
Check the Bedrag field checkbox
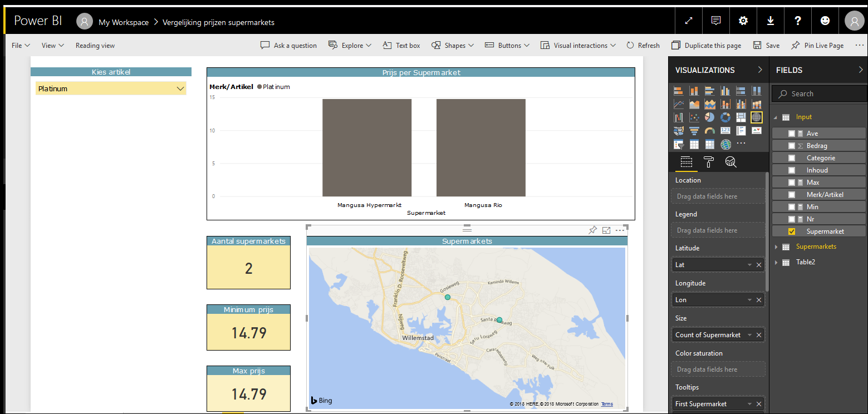792,146
